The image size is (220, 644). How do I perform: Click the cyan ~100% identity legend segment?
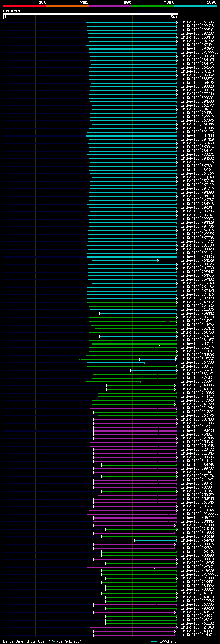click(x=195, y=6)
